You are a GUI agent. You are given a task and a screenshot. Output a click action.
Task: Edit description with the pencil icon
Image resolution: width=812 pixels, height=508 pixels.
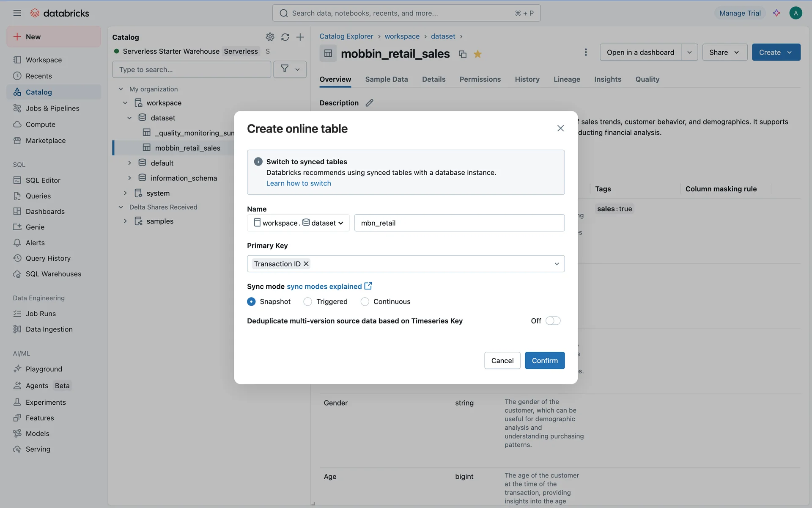tap(369, 103)
